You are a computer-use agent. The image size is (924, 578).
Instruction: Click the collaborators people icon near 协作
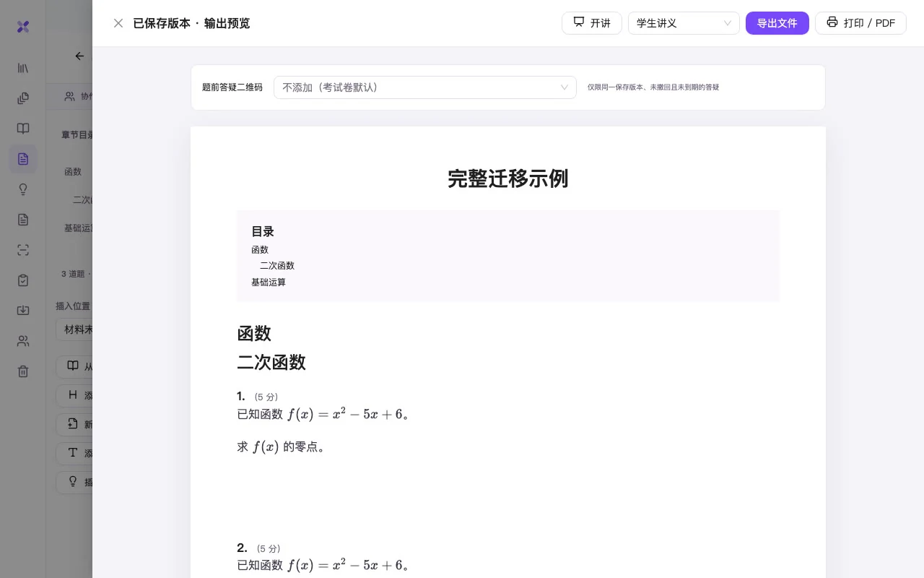click(x=70, y=96)
